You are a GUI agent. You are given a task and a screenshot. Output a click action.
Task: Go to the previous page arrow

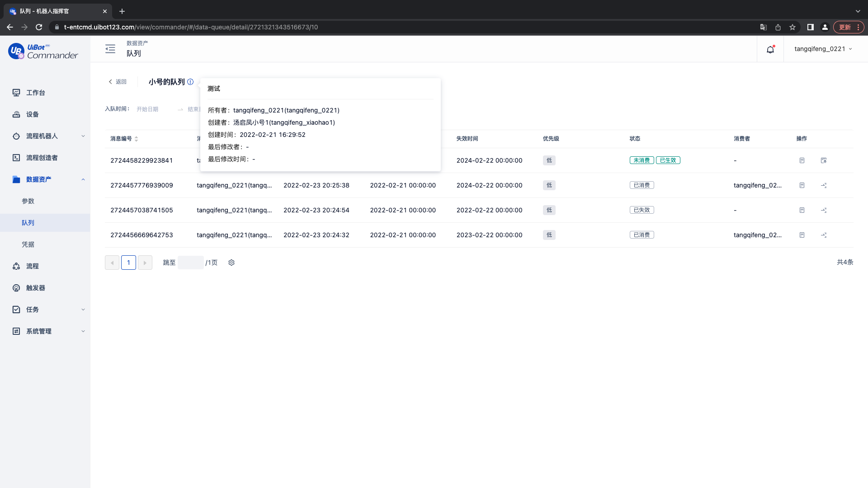pos(112,263)
